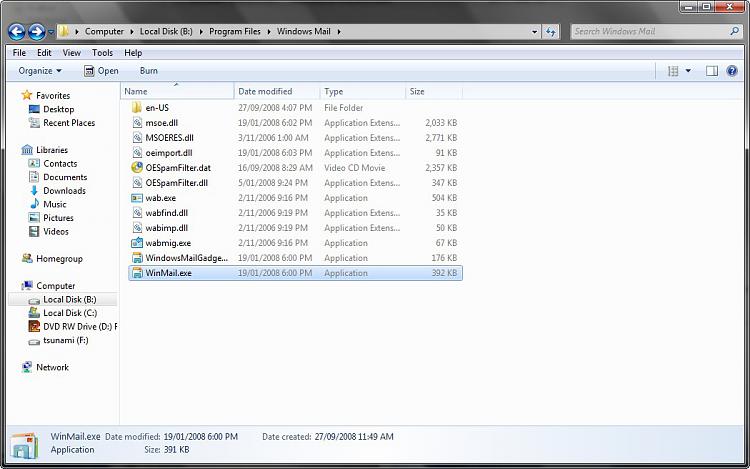Open the View menu

pos(72,53)
